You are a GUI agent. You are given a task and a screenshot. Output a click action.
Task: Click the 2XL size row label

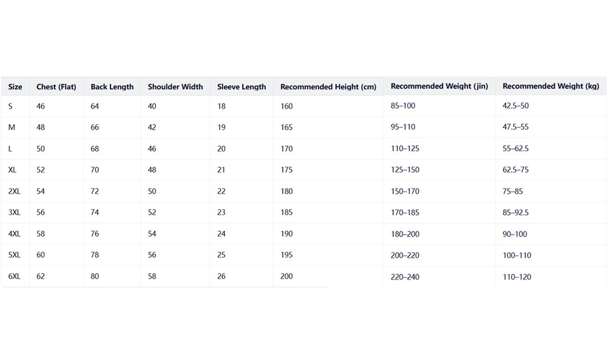click(x=15, y=191)
